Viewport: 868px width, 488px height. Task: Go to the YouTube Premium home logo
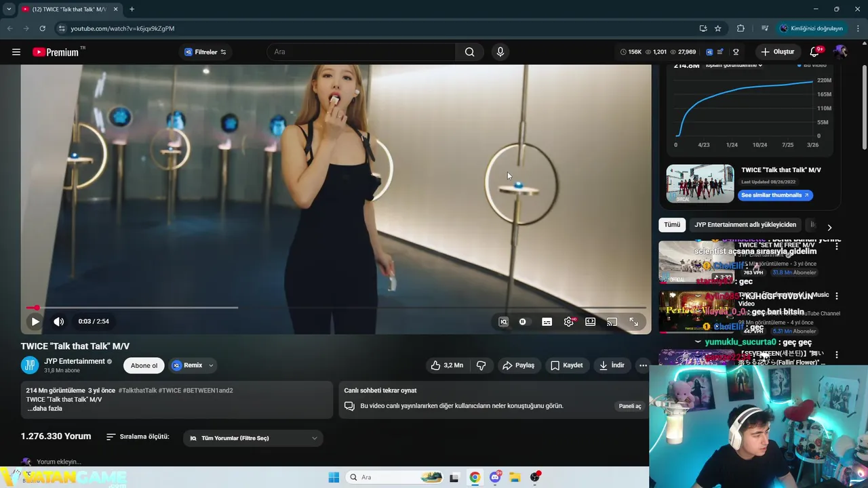[x=56, y=52]
